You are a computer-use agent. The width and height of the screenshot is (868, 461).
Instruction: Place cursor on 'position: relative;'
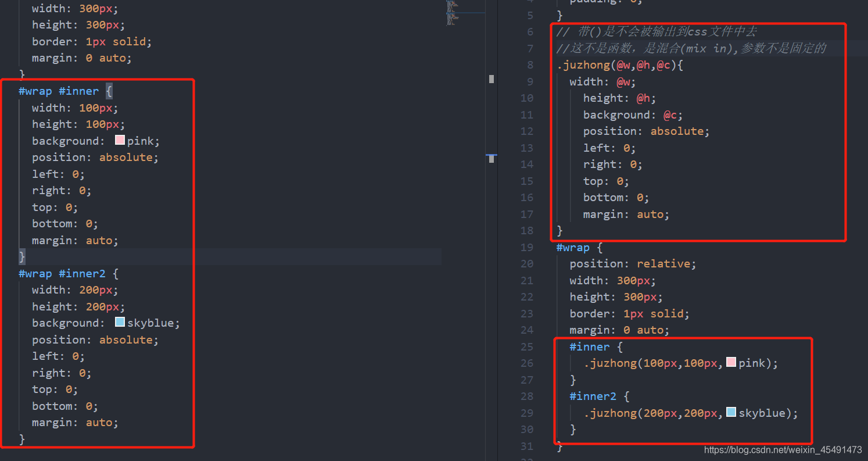[633, 264]
